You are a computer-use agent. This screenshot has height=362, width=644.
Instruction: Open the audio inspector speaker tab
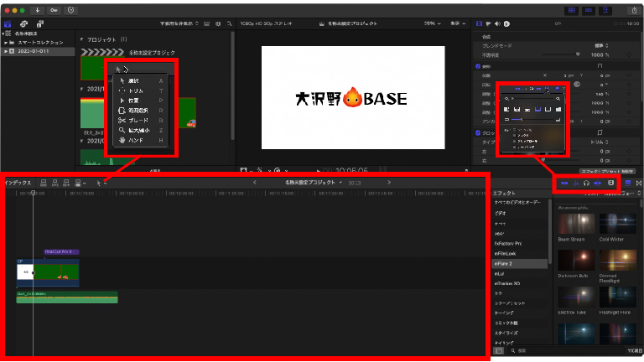497,23
